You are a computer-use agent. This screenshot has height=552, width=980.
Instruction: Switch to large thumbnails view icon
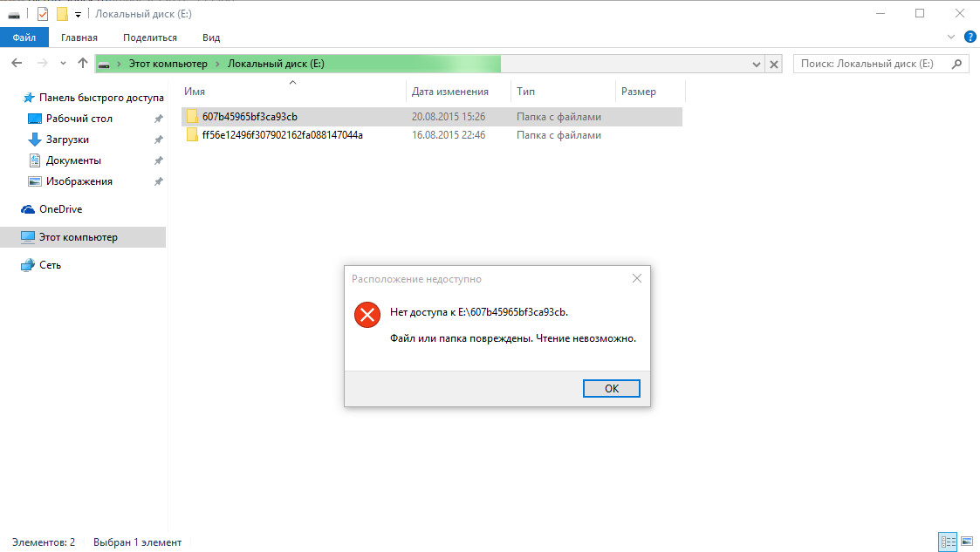[x=967, y=542]
